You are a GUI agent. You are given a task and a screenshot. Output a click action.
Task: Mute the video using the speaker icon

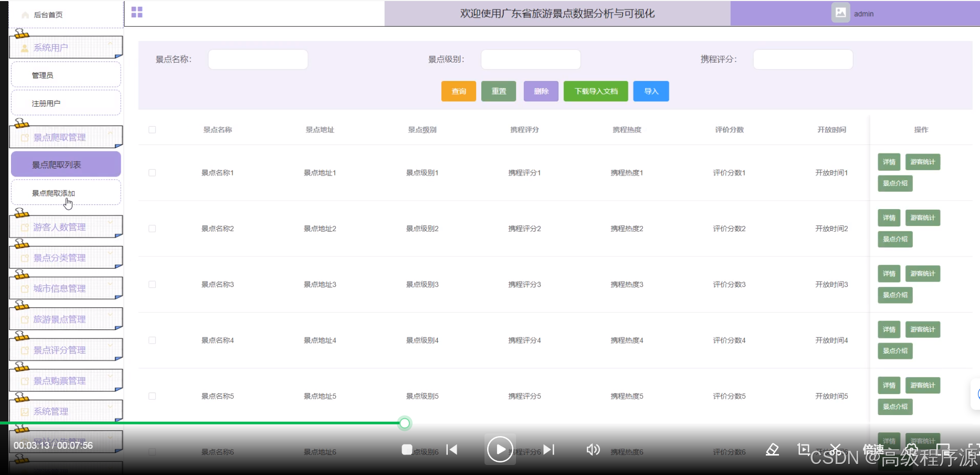click(593, 450)
